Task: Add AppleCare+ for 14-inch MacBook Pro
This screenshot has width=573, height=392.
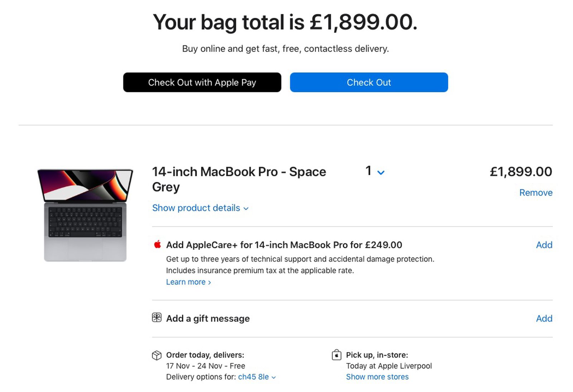Action: (544, 245)
